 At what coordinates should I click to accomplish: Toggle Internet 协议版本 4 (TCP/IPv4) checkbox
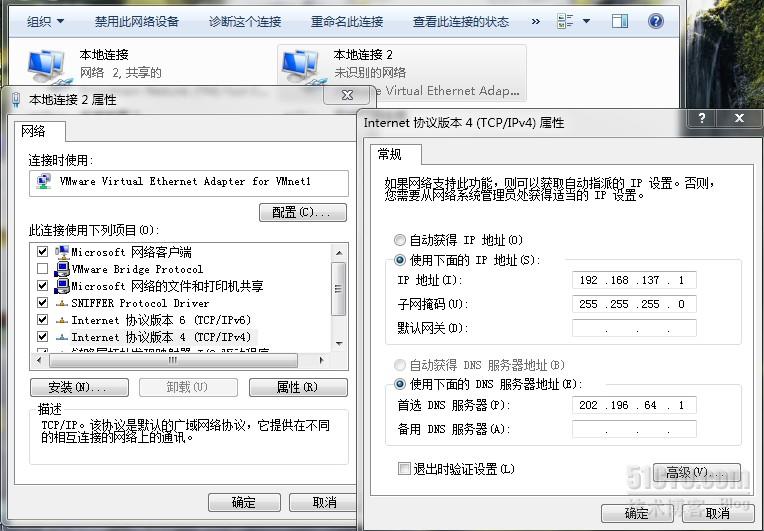point(42,337)
